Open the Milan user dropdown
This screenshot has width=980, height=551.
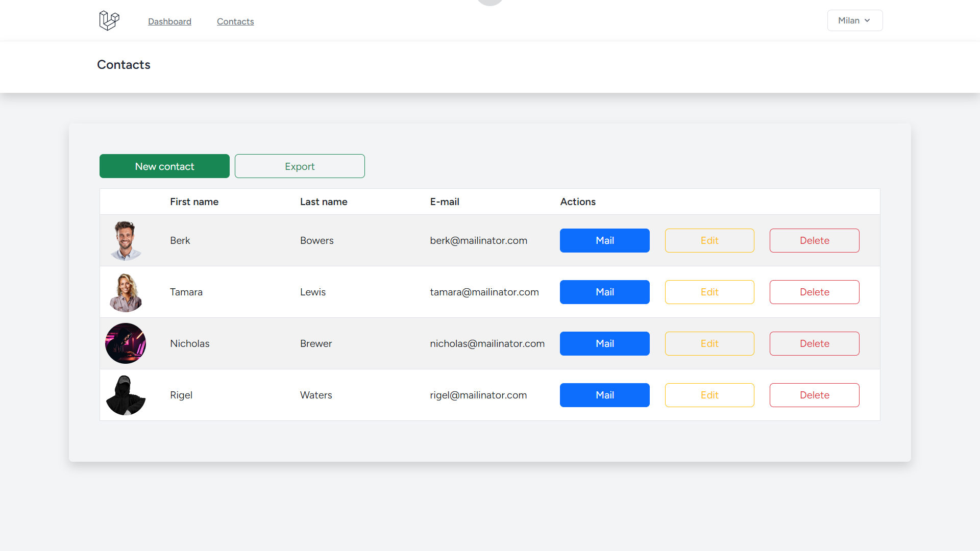click(x=854, y=20)
